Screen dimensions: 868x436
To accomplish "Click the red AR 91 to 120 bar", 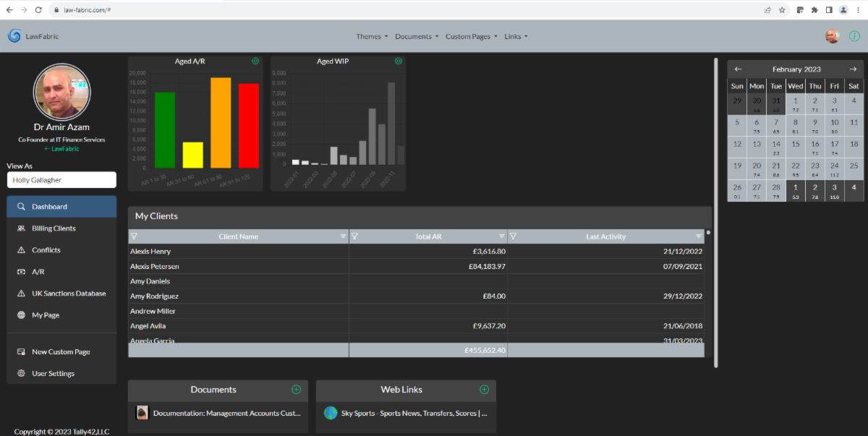I will point(248,125).
